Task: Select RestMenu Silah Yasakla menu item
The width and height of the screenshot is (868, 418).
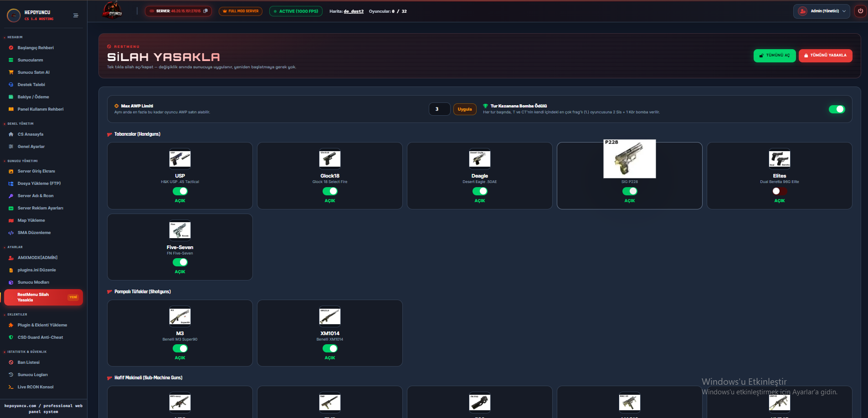Action: [x=44, y=297]
